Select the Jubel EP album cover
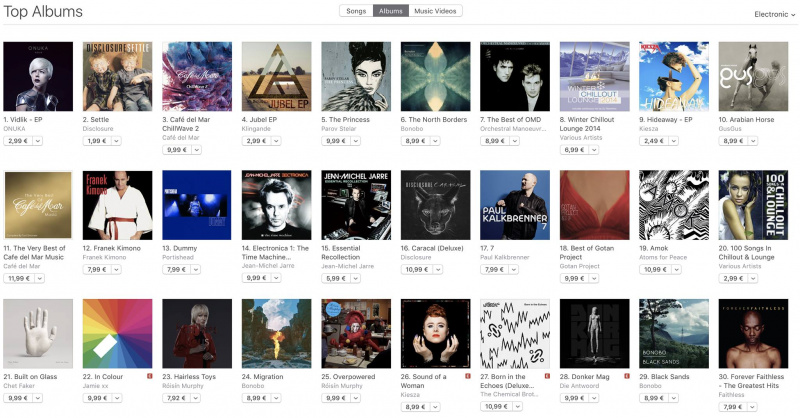Screen dimensions: 800x418 coord(277,77)
